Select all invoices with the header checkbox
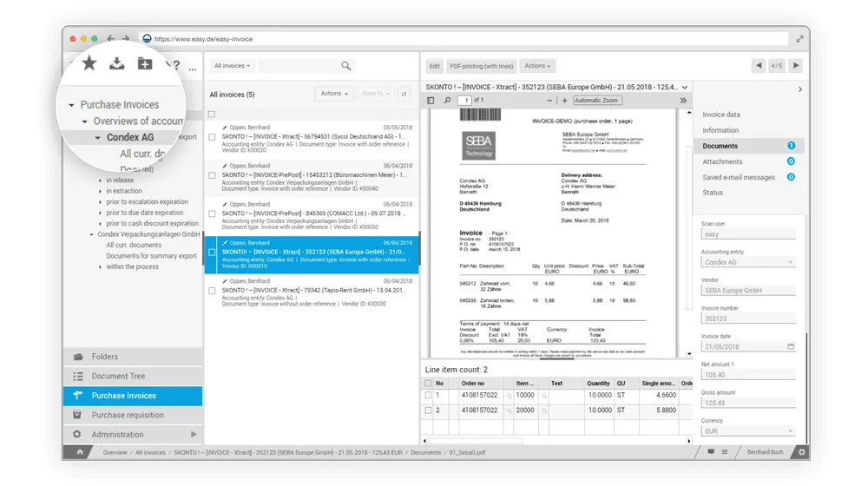 pyautogui.click(x=212, y=115)
